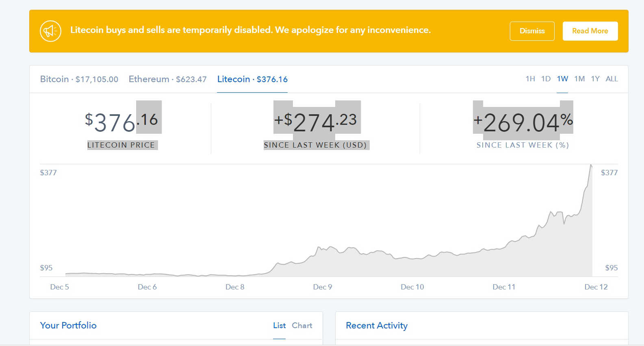This screenshot has height=346, width=644.
Task: Click the Dec 8 axis label
Action: tap(235, 287)
